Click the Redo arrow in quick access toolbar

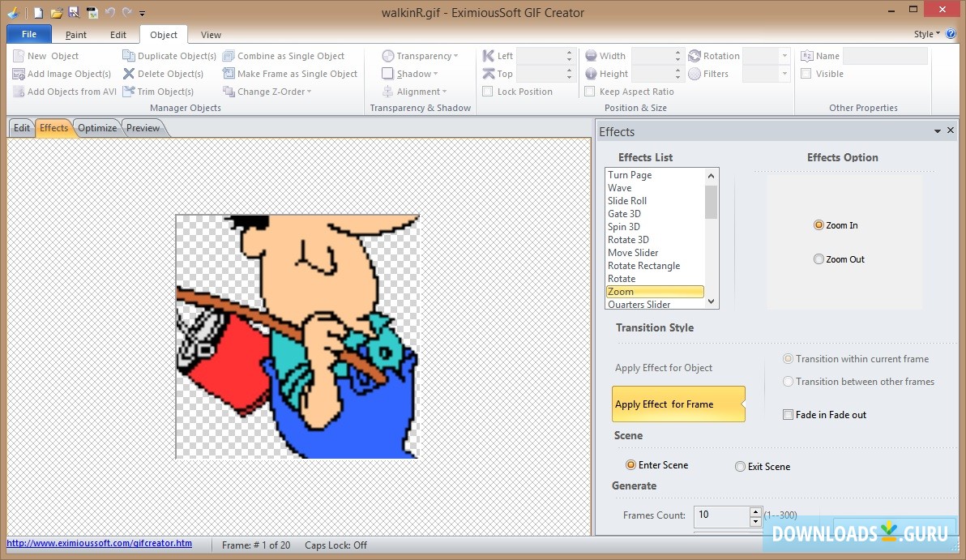pos(127,12)
